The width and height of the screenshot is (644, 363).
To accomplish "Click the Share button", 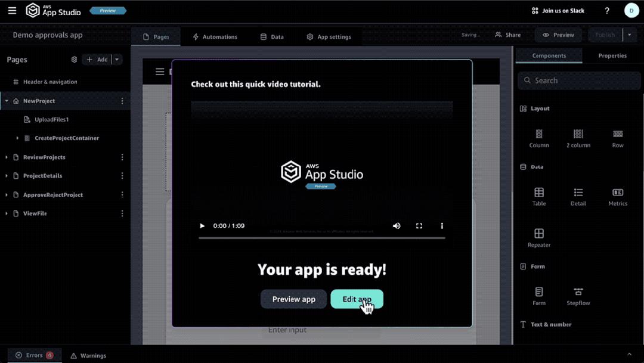I will 507,35.
